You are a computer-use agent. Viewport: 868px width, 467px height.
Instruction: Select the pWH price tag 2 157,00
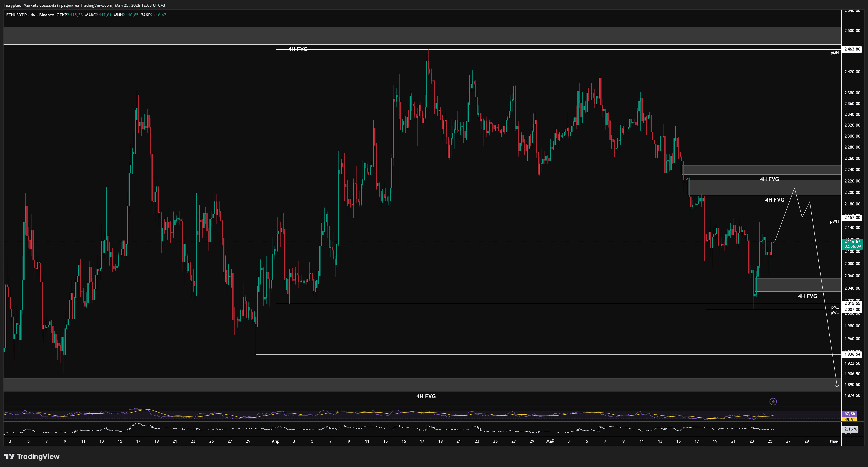(x=852, y=218)
